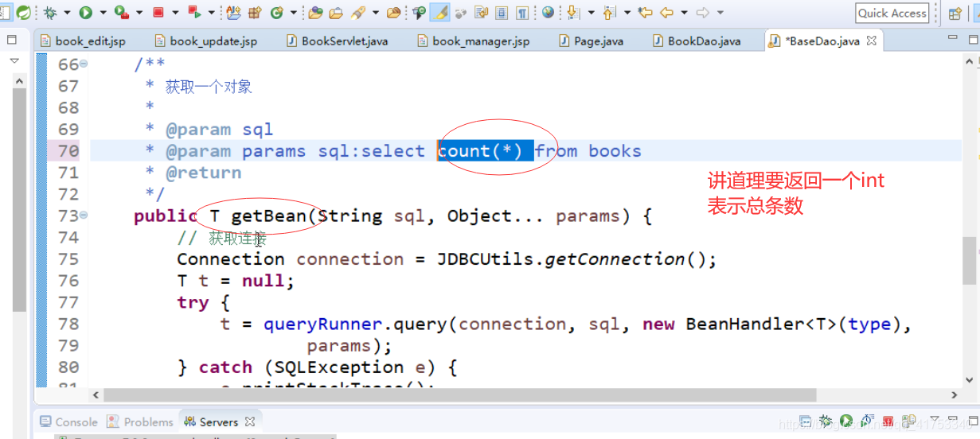
Task: Toggle Word Wrap icon in toolbar
Action: coord(481,13)
